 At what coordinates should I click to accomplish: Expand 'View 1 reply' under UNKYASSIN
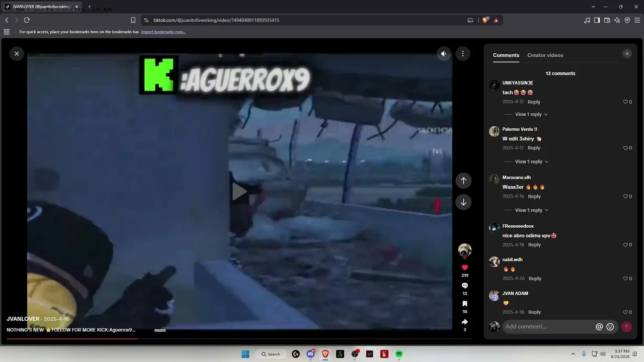click(x=531, y=115)
